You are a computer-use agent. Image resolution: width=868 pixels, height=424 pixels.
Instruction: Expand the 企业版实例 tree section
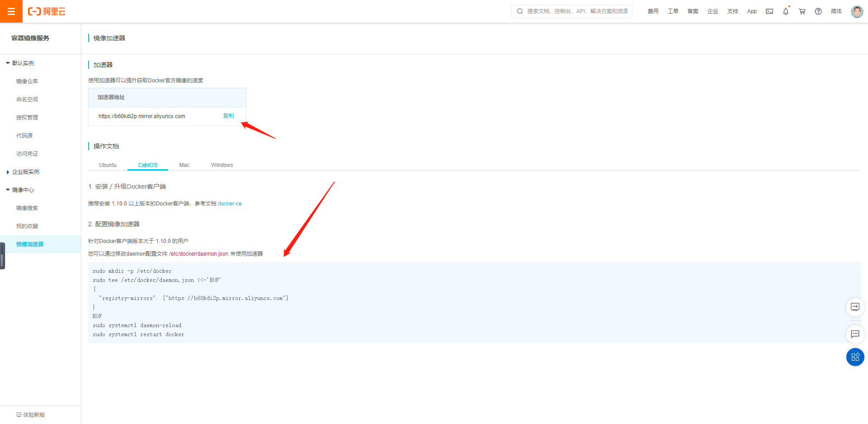[x=8, y=172]
